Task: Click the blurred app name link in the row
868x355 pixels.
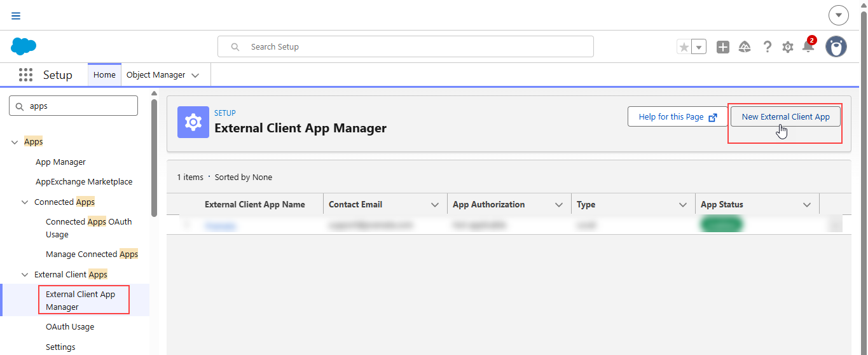Action: coord(221,225)
